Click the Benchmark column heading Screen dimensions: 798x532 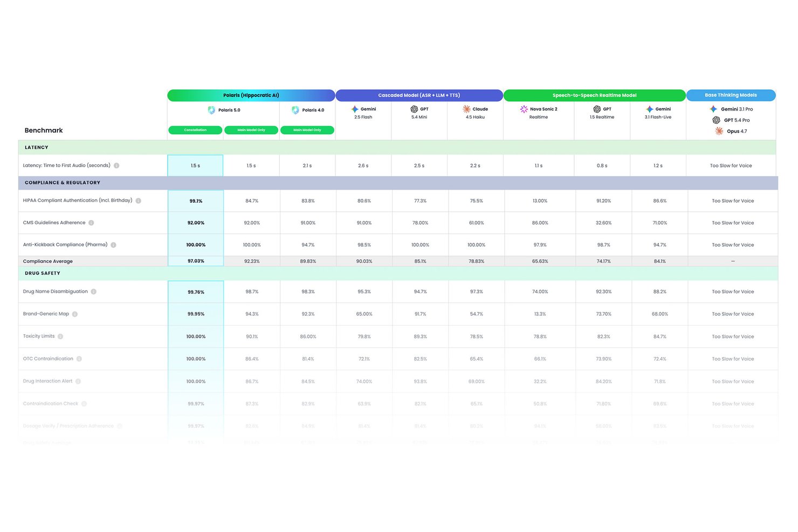(x=44, y=130)
